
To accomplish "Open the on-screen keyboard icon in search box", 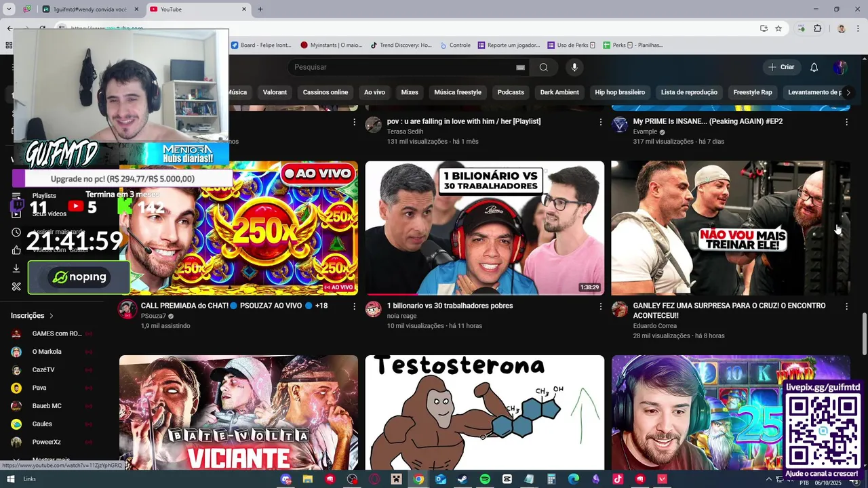I will click(520, 67).
